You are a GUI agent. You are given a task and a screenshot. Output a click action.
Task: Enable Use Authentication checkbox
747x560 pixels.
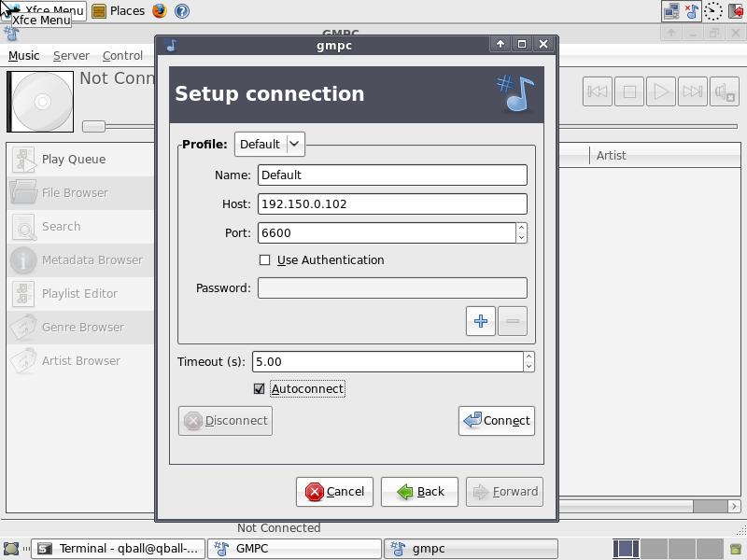click(264, 260)
